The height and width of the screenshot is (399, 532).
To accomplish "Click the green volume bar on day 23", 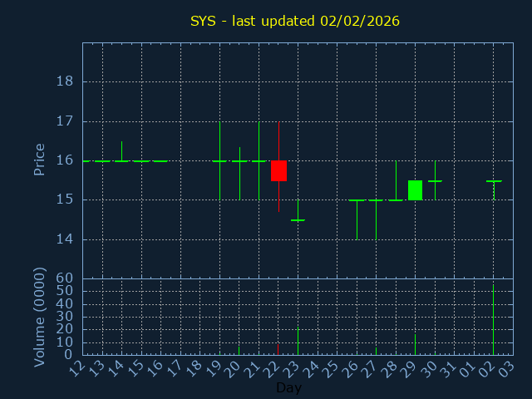I will coord(298,342).
